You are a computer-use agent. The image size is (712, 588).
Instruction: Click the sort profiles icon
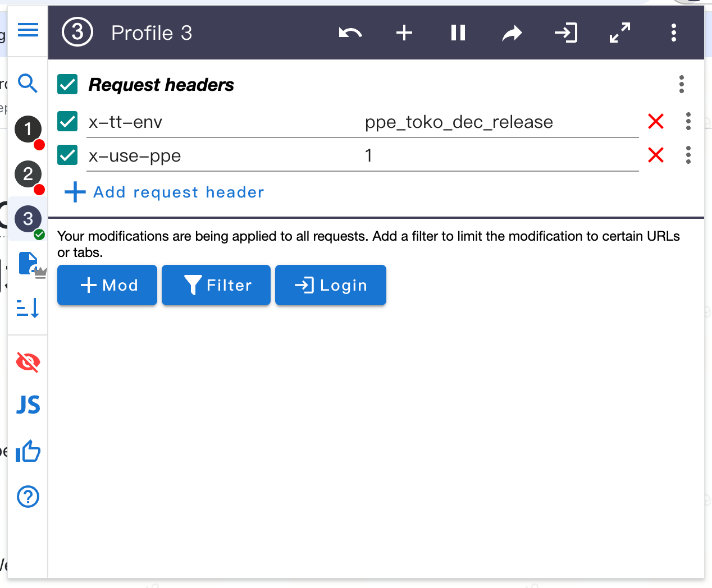coord(28,308)
